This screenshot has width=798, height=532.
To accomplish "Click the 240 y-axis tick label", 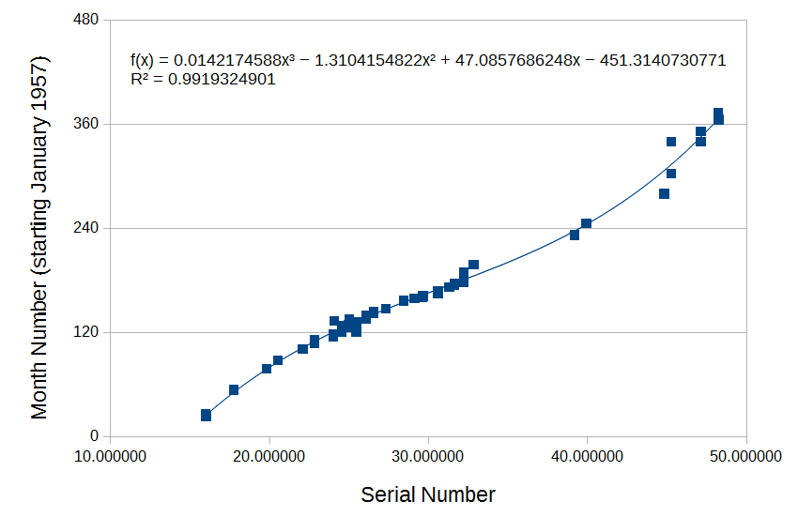I will [85, 228].
